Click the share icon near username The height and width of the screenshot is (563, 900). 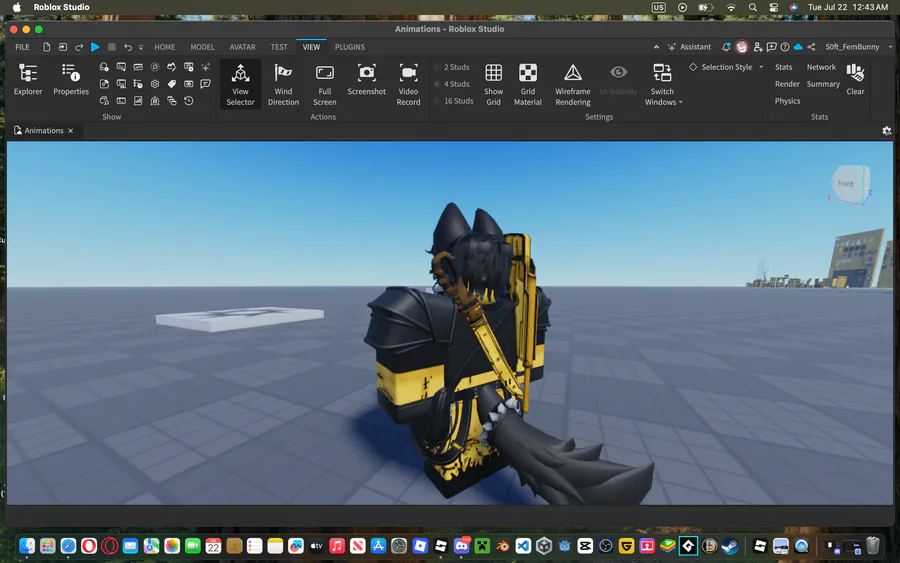pos(811,47)
